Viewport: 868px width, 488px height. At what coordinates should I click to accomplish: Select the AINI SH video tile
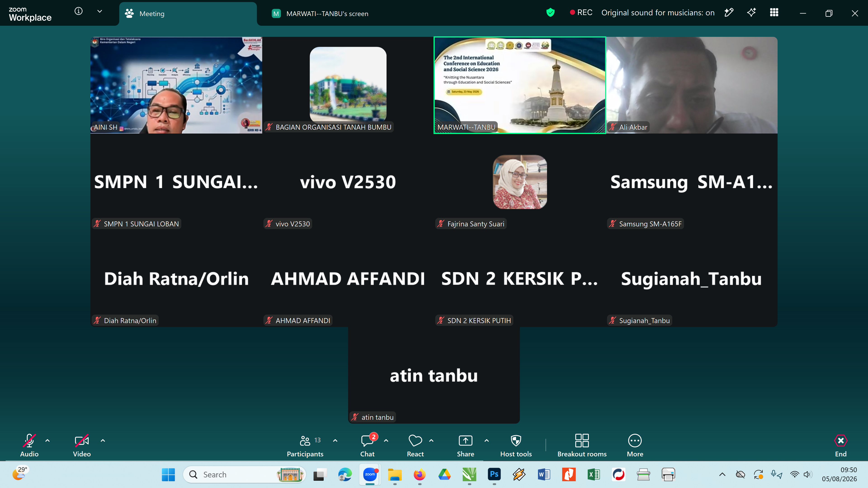tap(176, 85)
